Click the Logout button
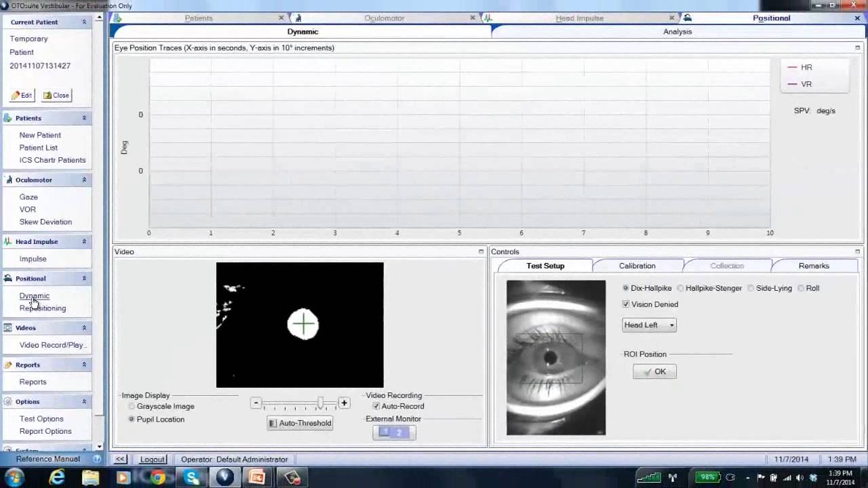This screenshot has width=868, height=488. coord(152,460)
